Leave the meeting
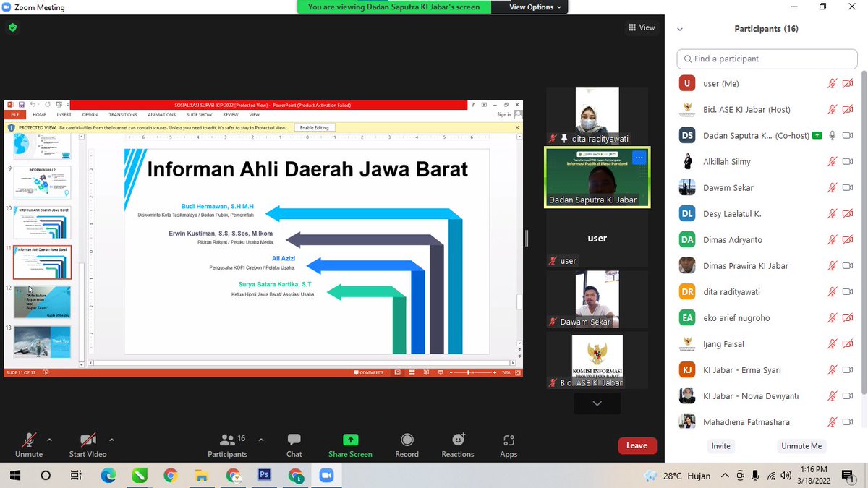Image resolution: width=868 pixels, height=488 pixels. [637, 445]
